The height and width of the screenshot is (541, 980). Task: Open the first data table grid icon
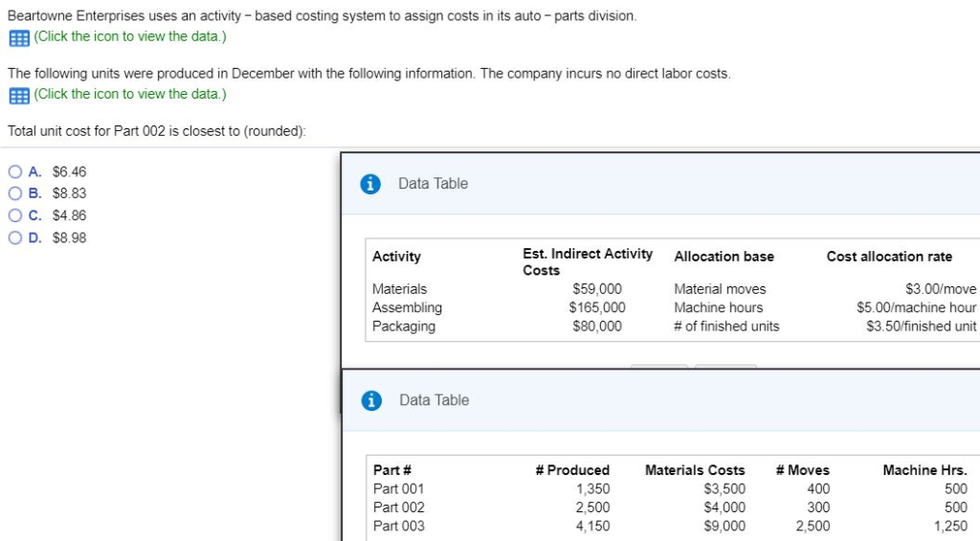click(19, 38)
